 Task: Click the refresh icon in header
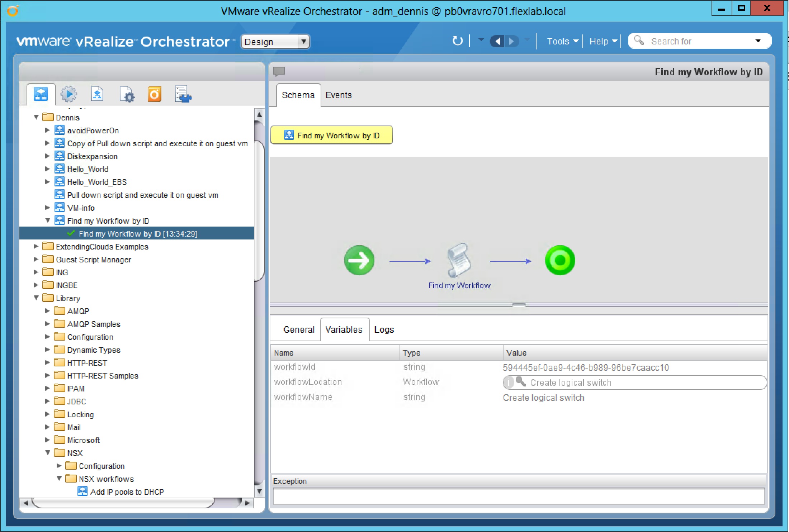pos(457,41)
